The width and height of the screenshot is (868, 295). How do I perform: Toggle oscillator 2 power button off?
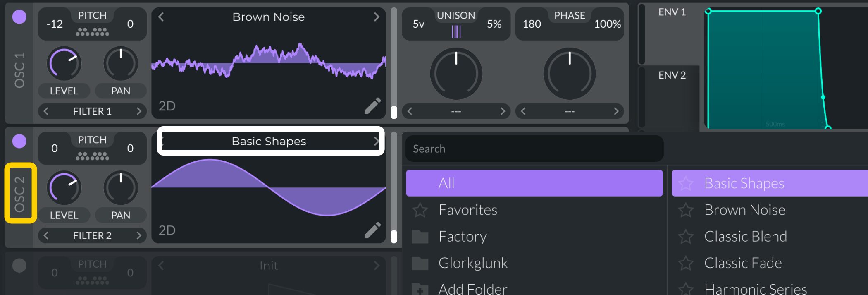pos(19,141)
